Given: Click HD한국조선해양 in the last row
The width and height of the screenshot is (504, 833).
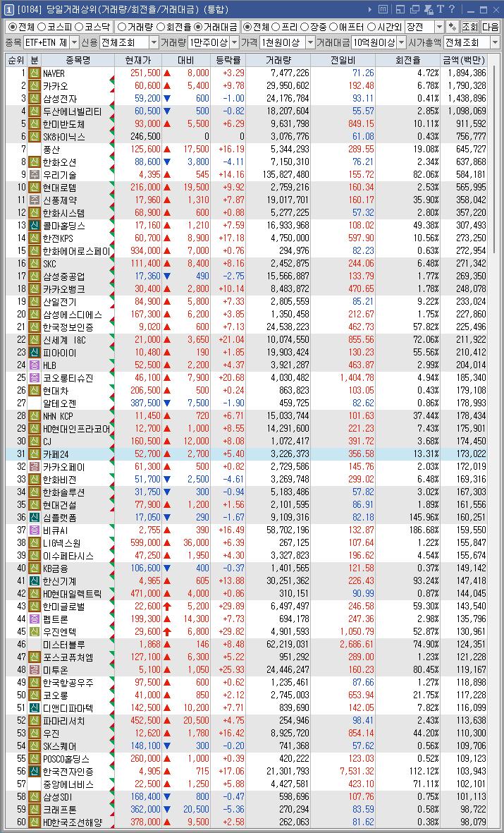Looking at the screenshot, I should click(x=72, y=822).
